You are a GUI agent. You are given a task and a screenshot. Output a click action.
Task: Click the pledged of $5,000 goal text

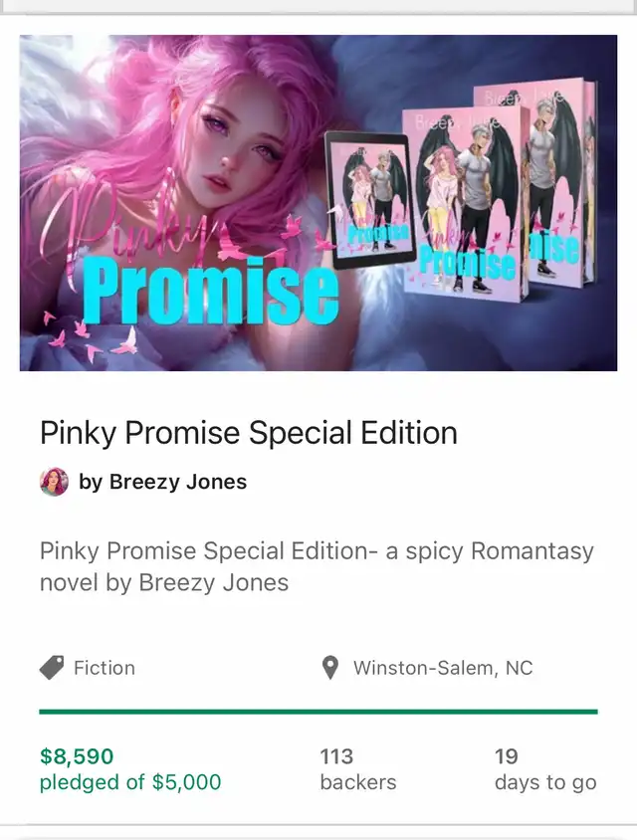[130, 782]
